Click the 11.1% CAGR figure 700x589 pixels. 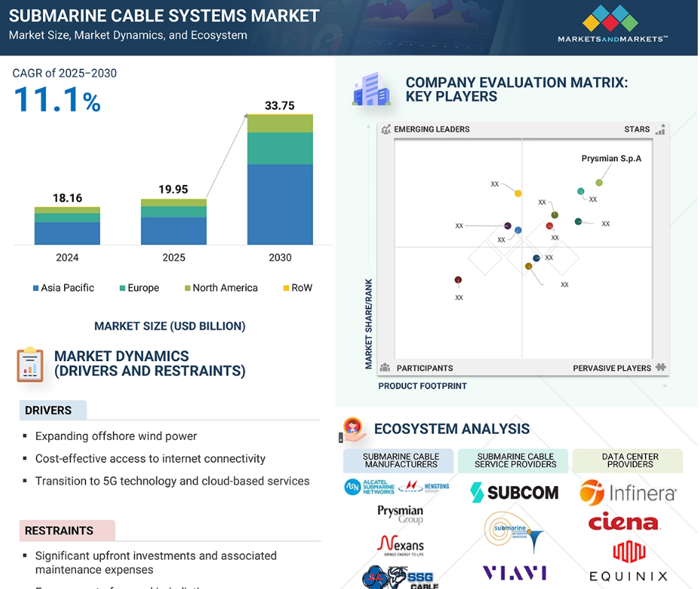(58, 99)
